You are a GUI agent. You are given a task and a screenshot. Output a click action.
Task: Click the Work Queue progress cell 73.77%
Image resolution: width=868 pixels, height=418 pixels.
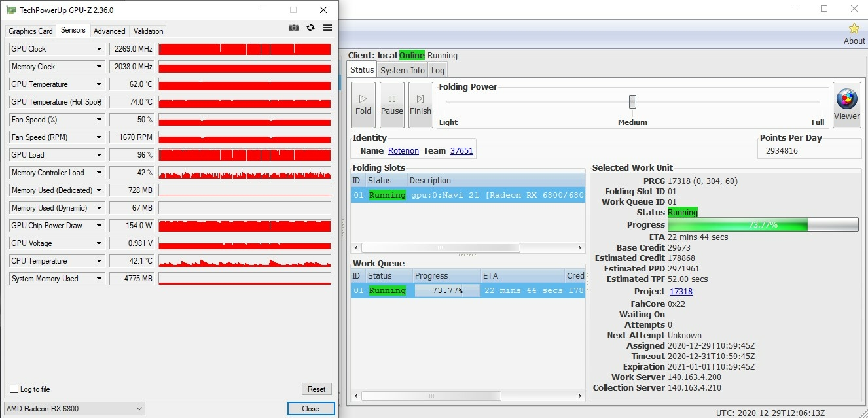coord(447,290)
